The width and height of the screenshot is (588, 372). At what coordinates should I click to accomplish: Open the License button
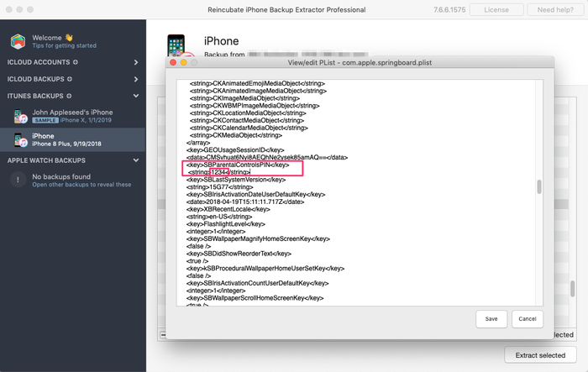point(496,10)
